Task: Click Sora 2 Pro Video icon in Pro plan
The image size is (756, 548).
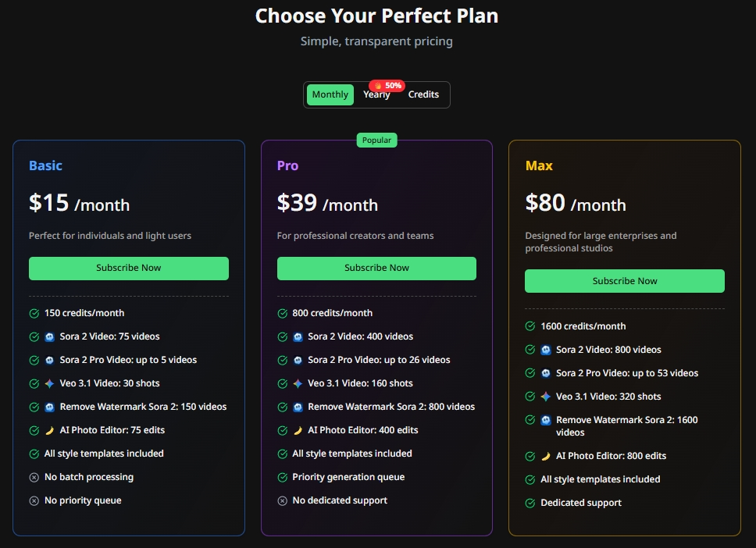Action: coord(298,360)
